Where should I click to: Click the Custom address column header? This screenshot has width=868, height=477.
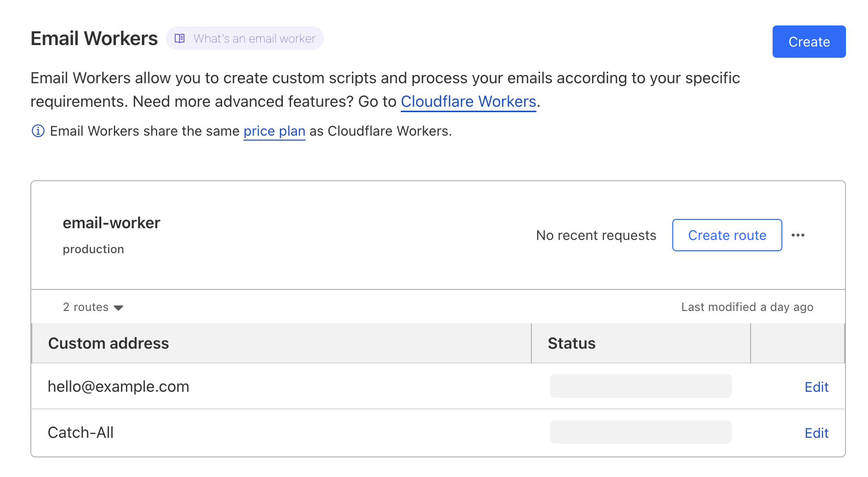[109, 344]
